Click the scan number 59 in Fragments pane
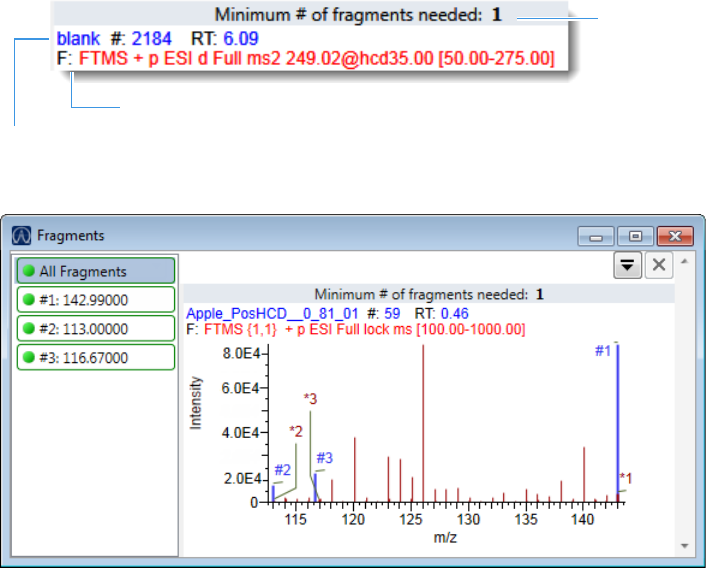This screenshot has width=706, height=568. coord(392,313)
